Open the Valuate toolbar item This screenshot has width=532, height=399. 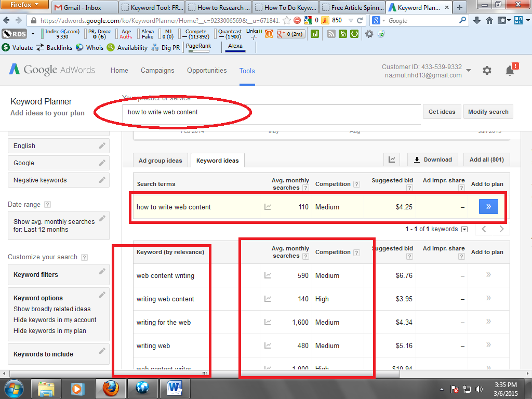click(17, 47)
